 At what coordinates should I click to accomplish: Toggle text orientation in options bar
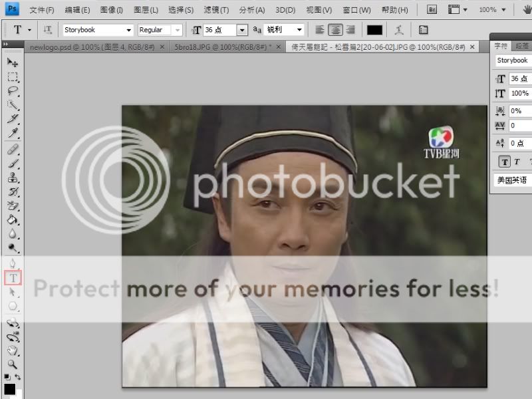click(x=48, y=30)
